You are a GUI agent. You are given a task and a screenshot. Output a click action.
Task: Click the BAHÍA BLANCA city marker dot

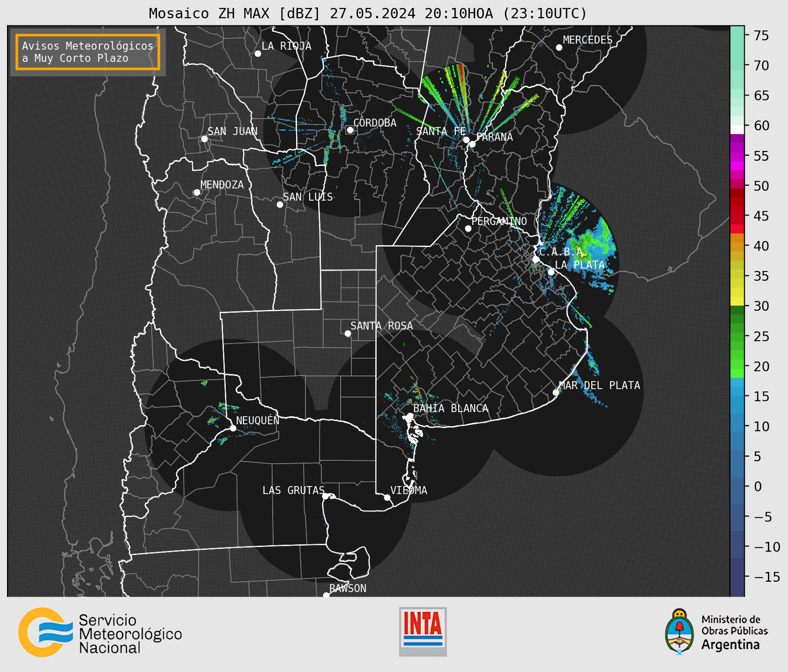click(x=410, y=416)
